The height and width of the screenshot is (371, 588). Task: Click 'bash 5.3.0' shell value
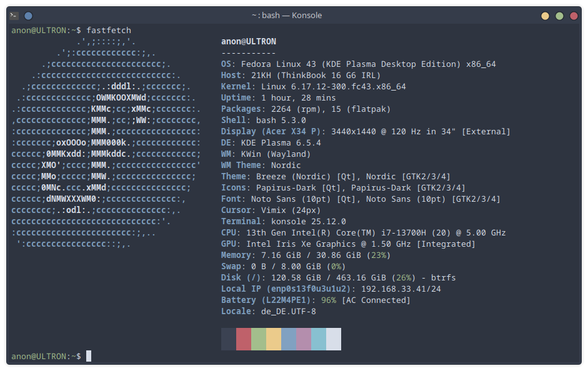click(x=281, y=121)
